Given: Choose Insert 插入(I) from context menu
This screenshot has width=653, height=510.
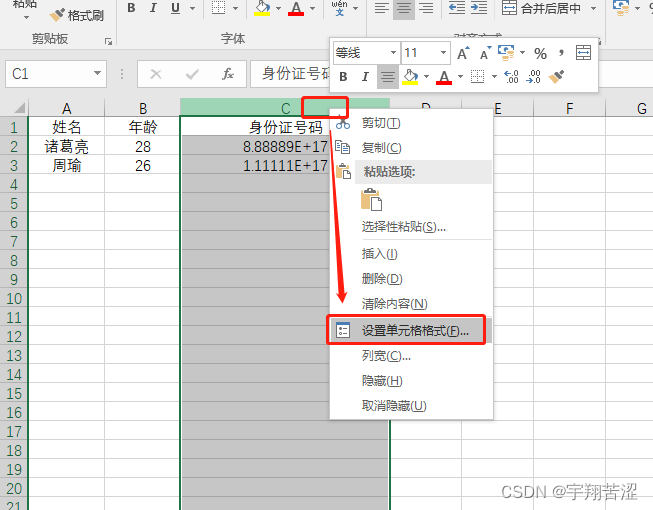Looking at the screenshot, I should pyautogui.click(x=411, y=254).
